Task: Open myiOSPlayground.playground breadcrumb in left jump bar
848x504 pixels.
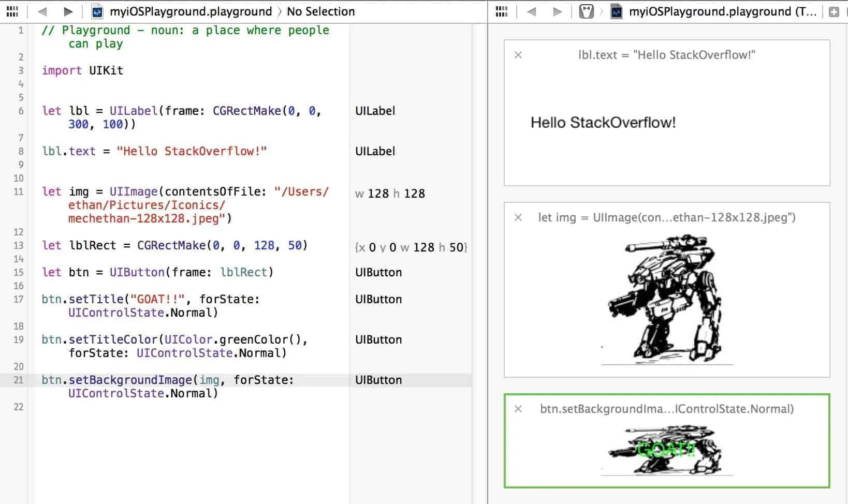Action: pyautogui.click(x=191, y=11)
